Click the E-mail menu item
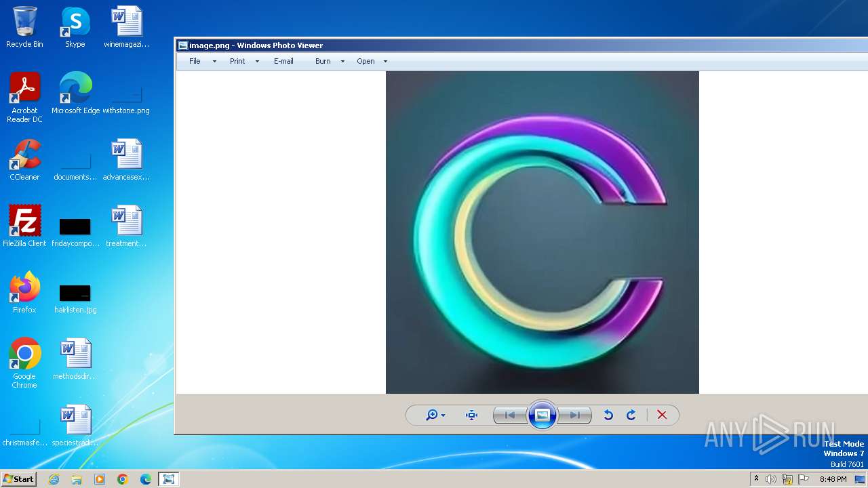868x488 pixels. click(283, 61)
